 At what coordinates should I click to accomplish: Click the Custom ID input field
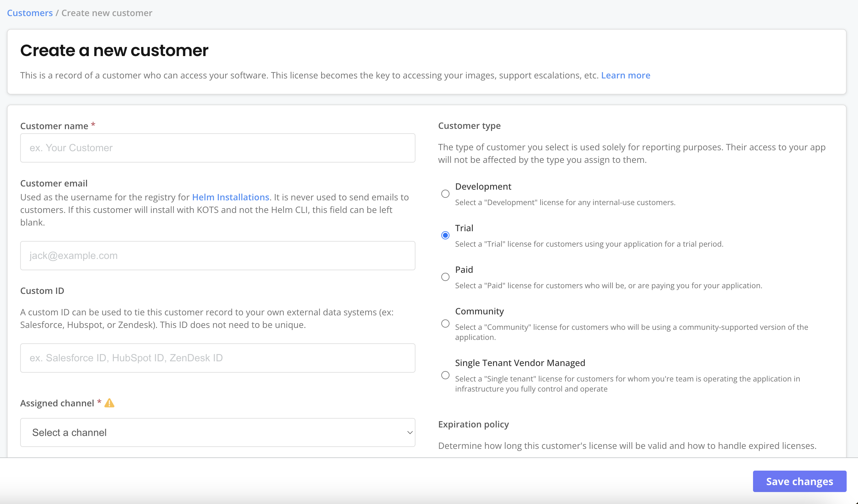[217, 358]
